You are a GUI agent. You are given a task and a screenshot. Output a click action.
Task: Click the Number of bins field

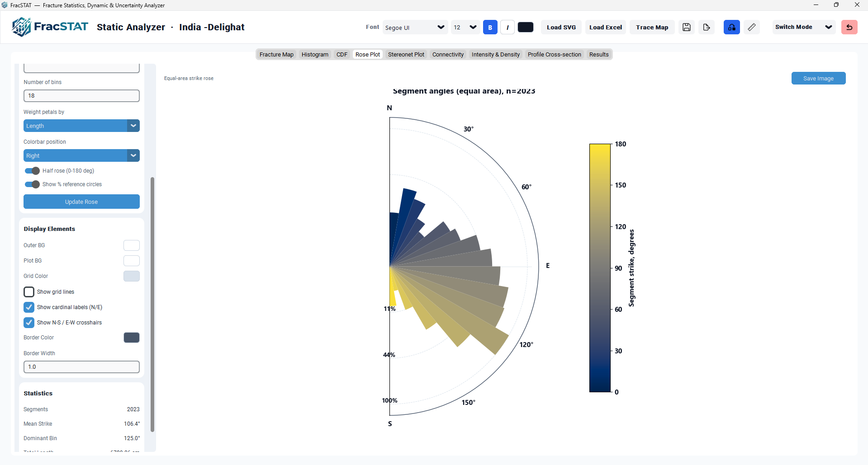click(81, 96)
